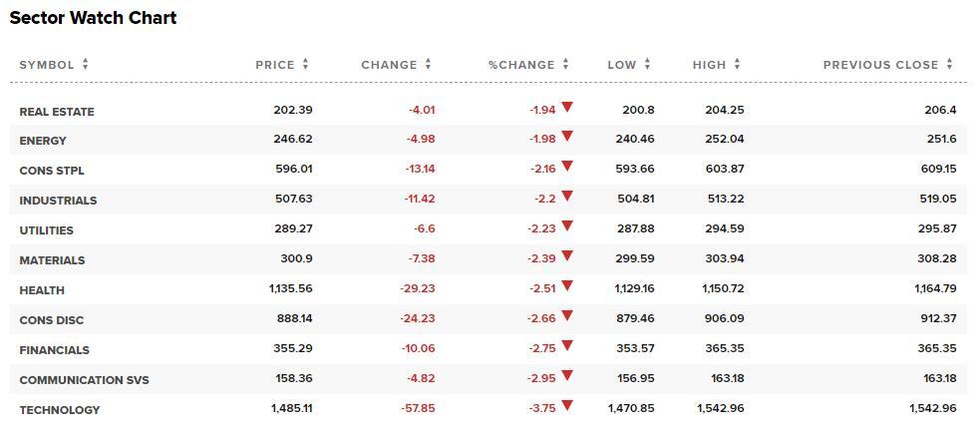The image size is (980, 433).
Task: Click the red down arrow for TECHNOLOGY
Action: click(567, 406)
